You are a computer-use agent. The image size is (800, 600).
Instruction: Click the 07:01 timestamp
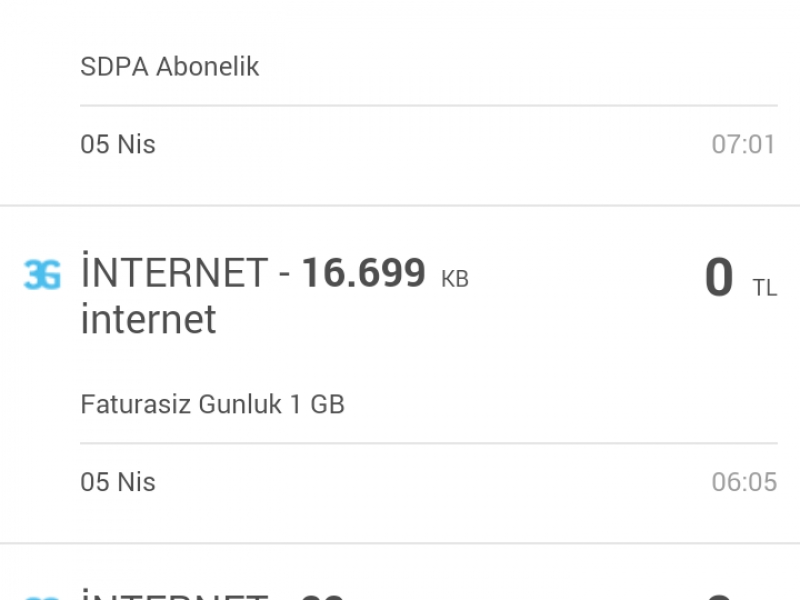point(743,144)
